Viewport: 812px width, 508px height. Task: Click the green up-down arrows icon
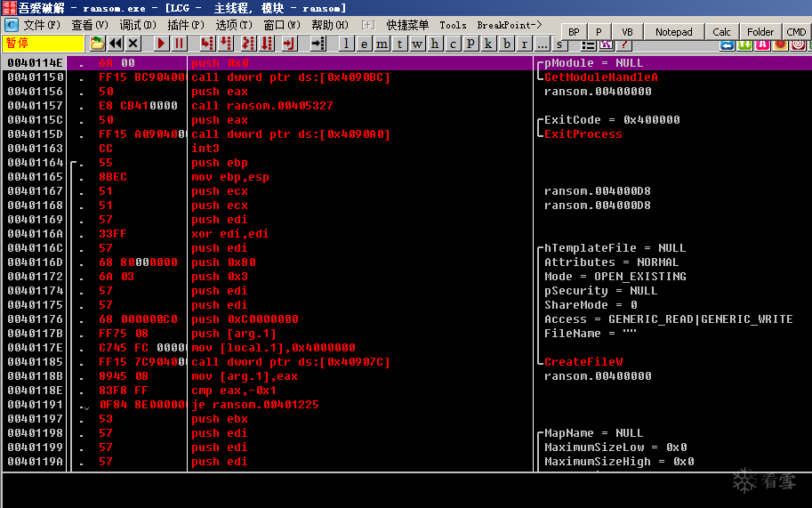coord(744,45)
